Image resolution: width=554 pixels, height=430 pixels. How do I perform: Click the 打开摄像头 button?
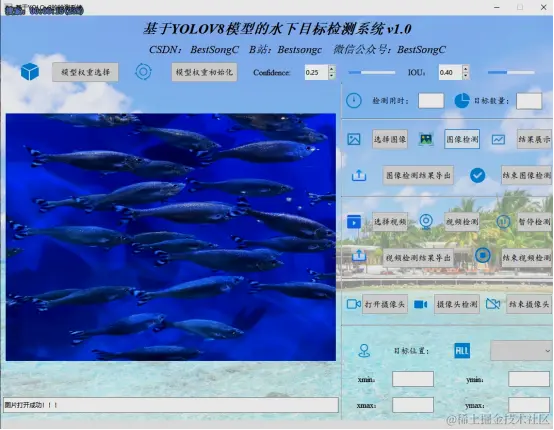[385, 304]
